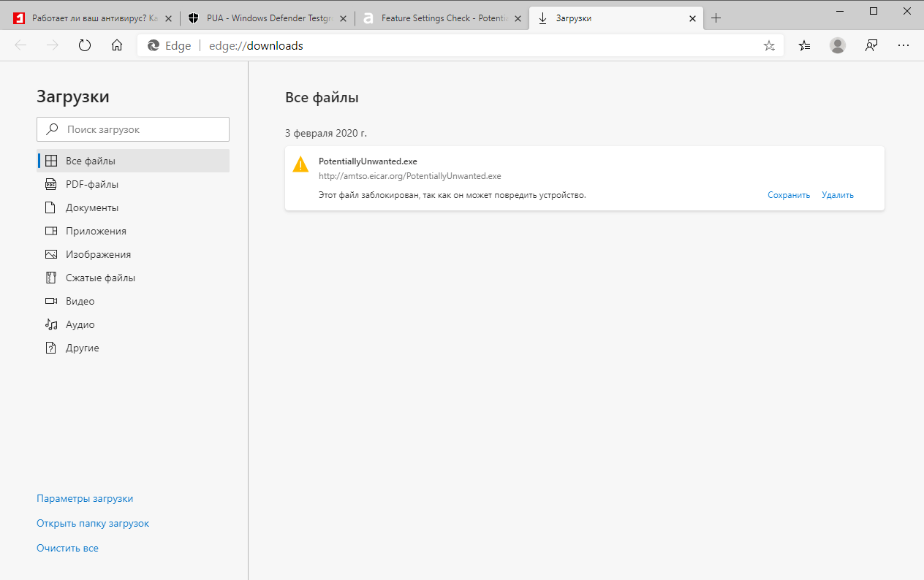The height and width of the screenshot is (580, 924).
Task: Click Удалить to remove blocked file
Action: (838, 195)
